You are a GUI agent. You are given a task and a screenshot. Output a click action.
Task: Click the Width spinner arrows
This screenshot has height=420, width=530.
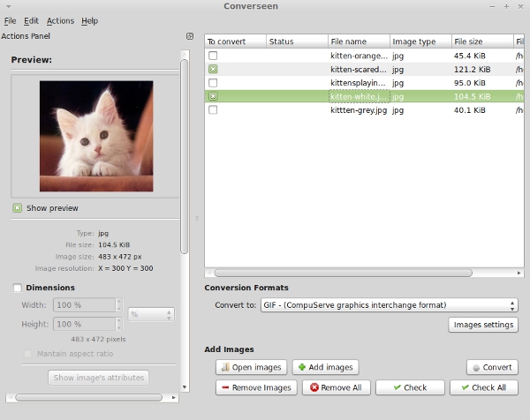point(119,305)
